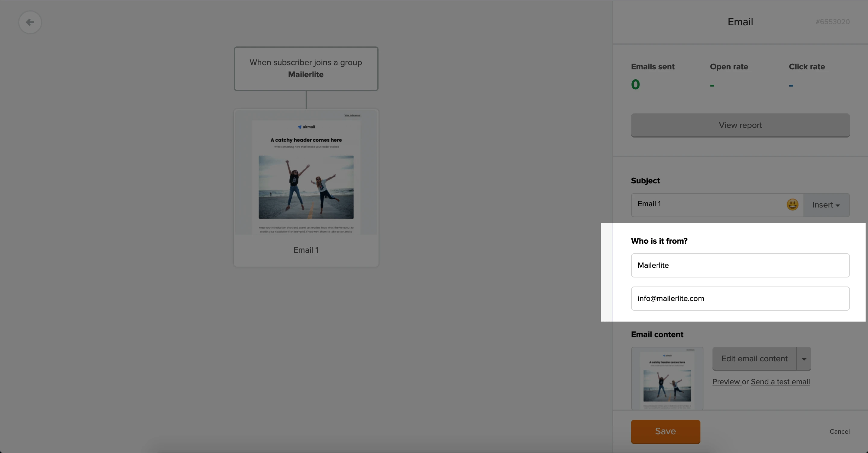Viewport: 868px width, 453px height.
Task: Click the Emails sent count
Action: tap(635, 84)
